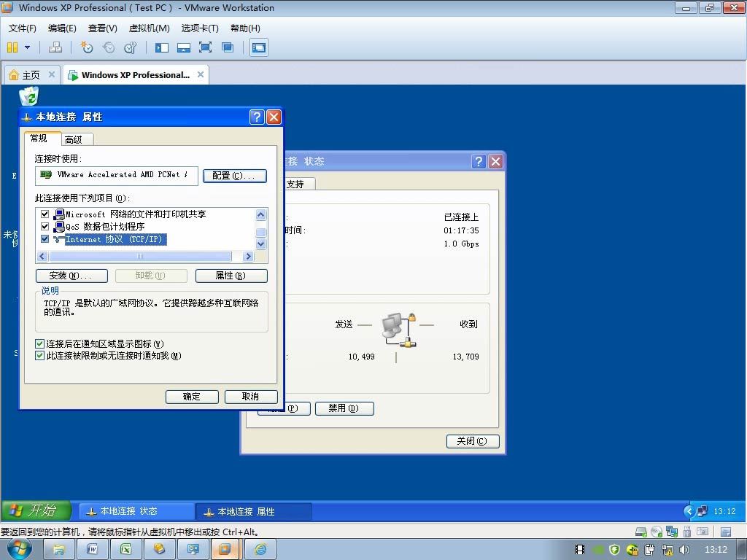Viewport: 747px width, 560px height.
Task: Toggle the library sidebar panel icon
Action: coord(162,47)
